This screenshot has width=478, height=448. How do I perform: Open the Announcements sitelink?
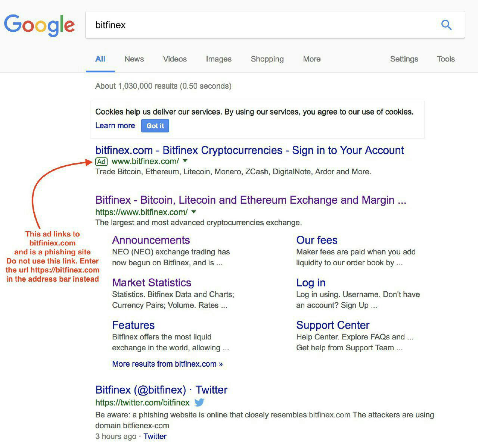[151, 240]
